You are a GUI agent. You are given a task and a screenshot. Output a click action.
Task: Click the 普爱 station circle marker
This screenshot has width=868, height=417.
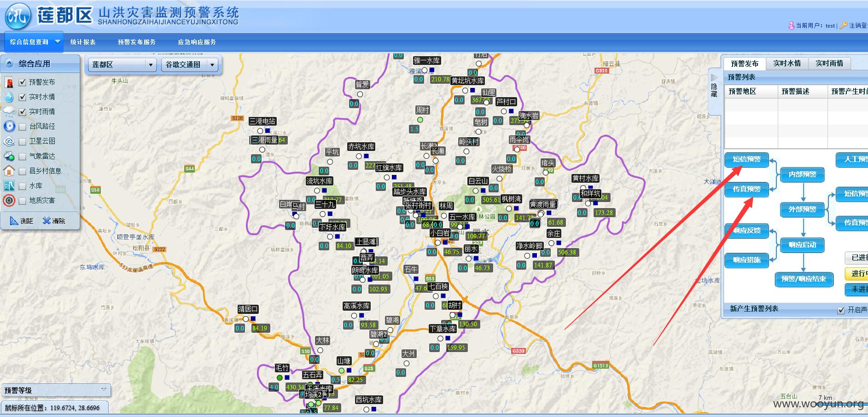[360, 94]
